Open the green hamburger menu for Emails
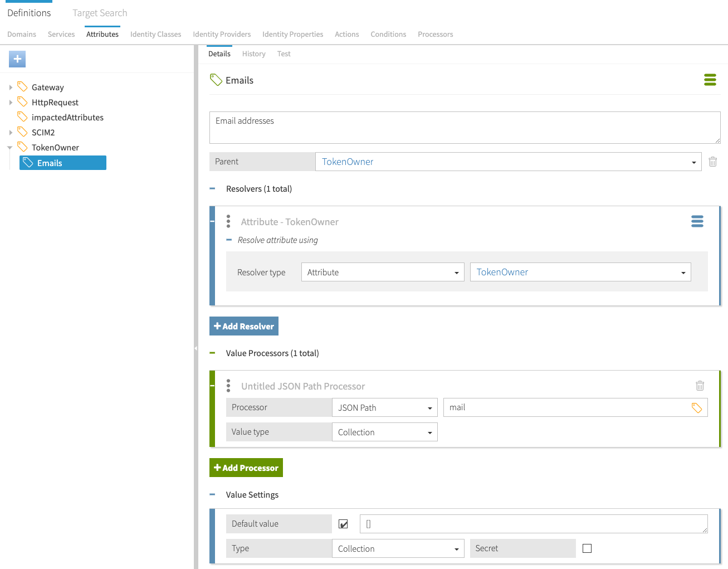This screenshot has height=569, width=728. [x=710, y=80]
